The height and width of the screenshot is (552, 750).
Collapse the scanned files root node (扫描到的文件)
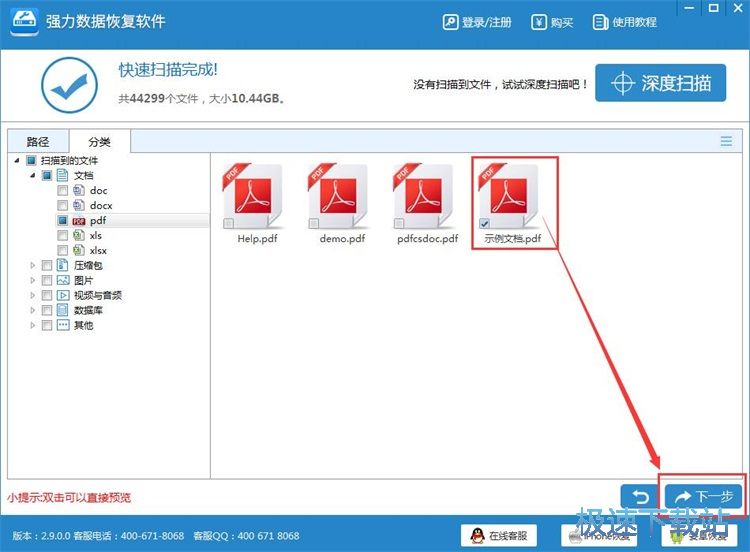pyautogui.click(x=17, y=161)
